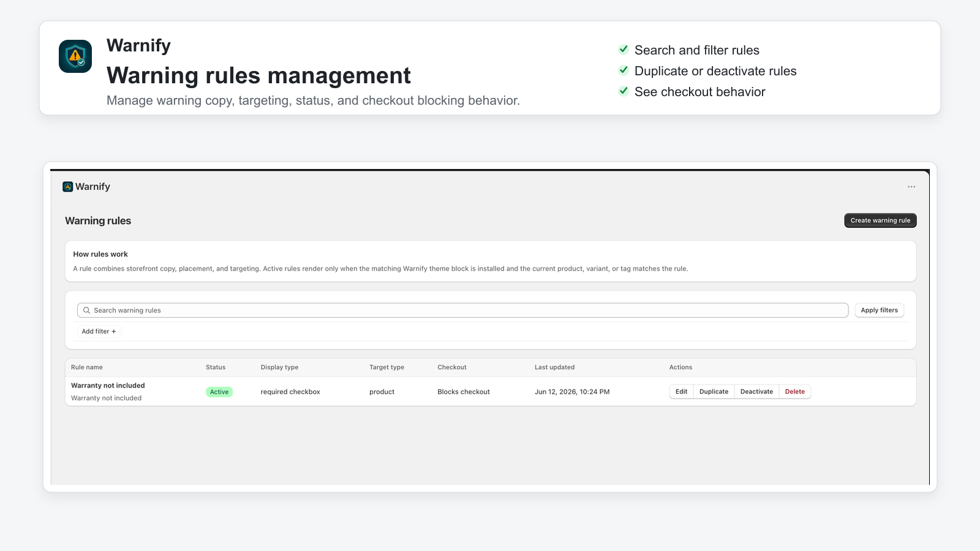Open the three-dot more options menu
Viewport: 980px width, 551px height.
[x=911, y=187]
